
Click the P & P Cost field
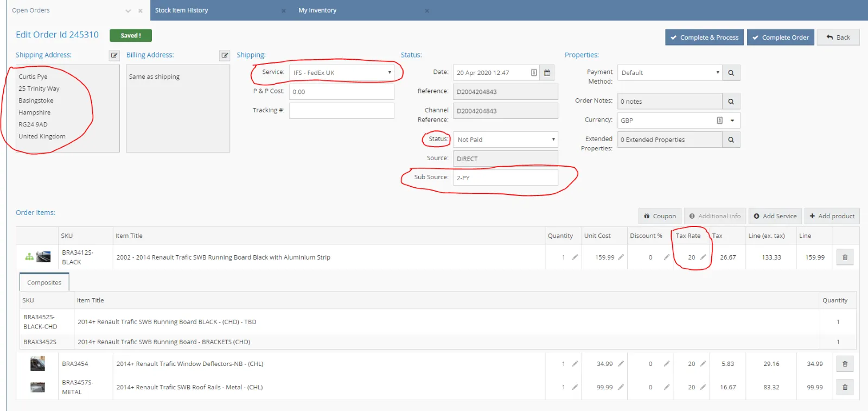342,92
